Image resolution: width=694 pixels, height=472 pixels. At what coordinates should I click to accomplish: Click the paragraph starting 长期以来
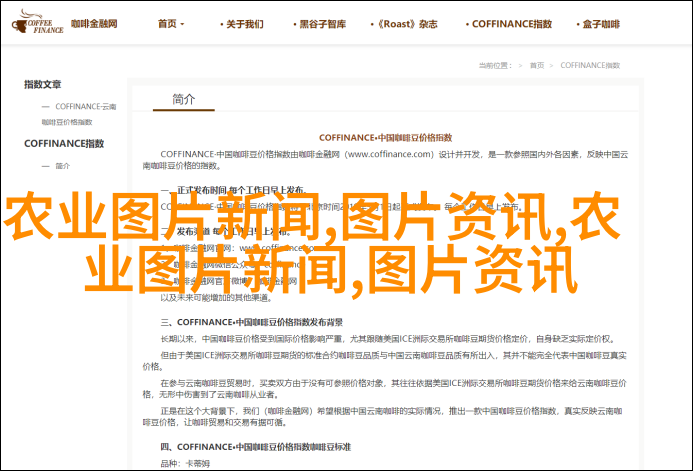click(x=388, y=339)
